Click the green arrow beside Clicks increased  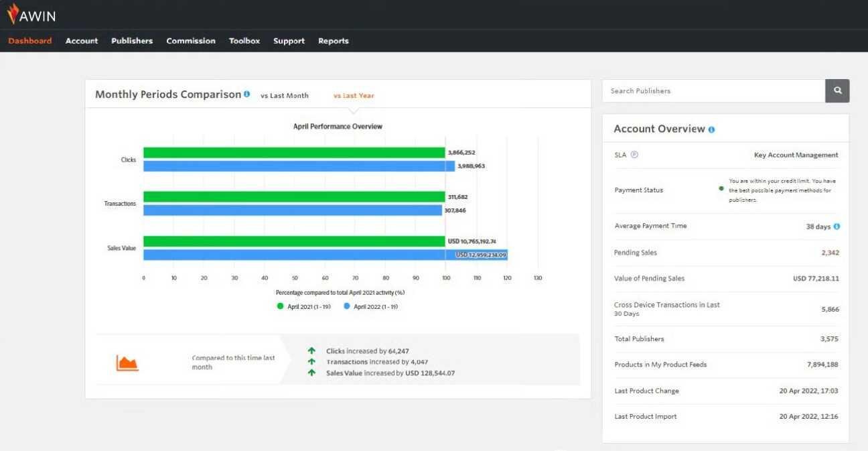click(311, 350)
